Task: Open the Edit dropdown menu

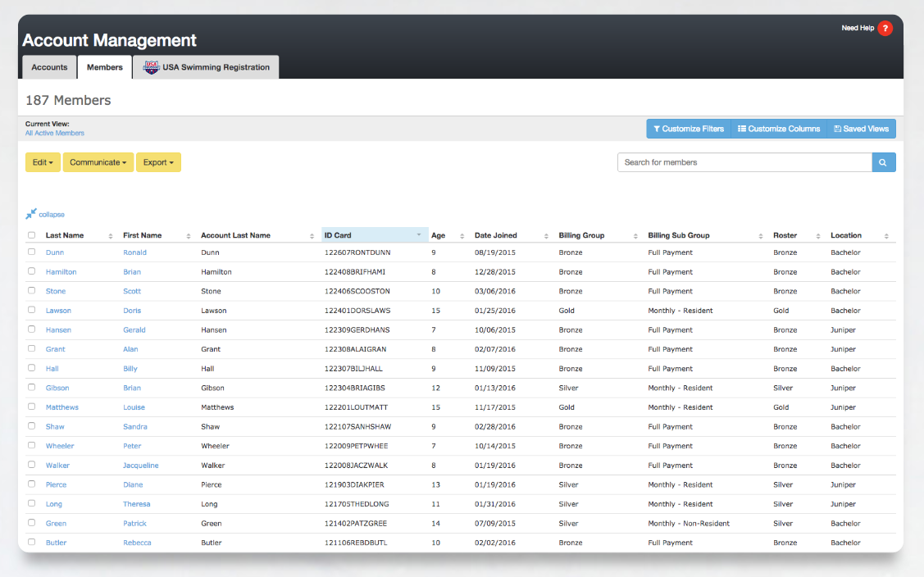Action: 43,161
